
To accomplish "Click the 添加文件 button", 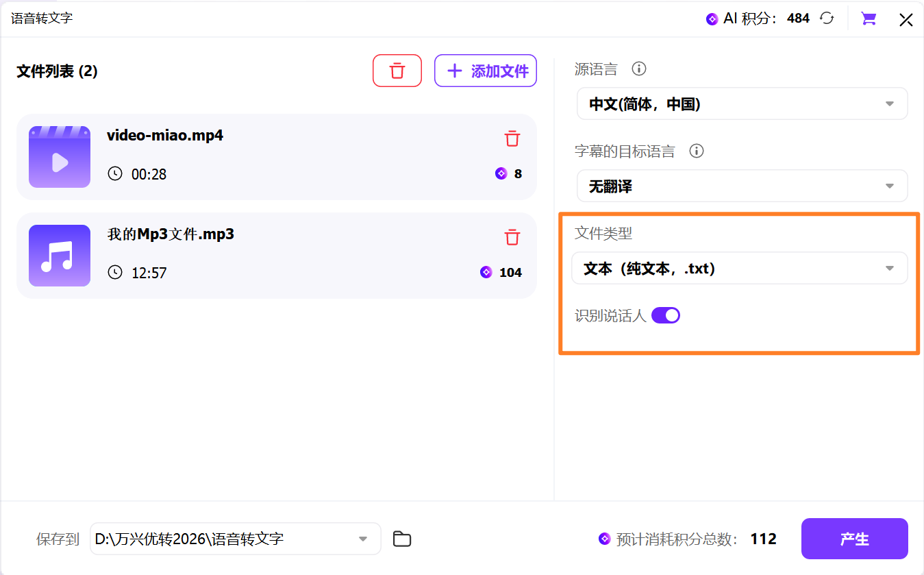I will pos(486,71).
